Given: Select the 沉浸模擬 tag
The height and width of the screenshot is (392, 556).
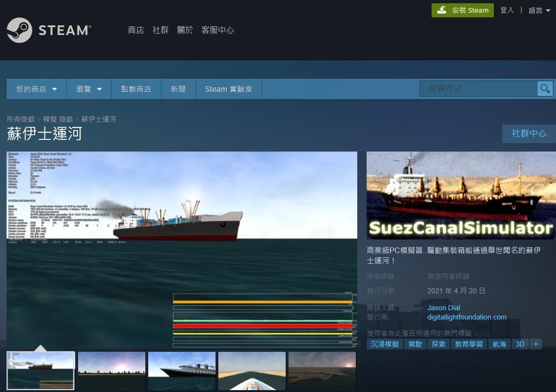Looking at the screenshot, I should (385, 344).
